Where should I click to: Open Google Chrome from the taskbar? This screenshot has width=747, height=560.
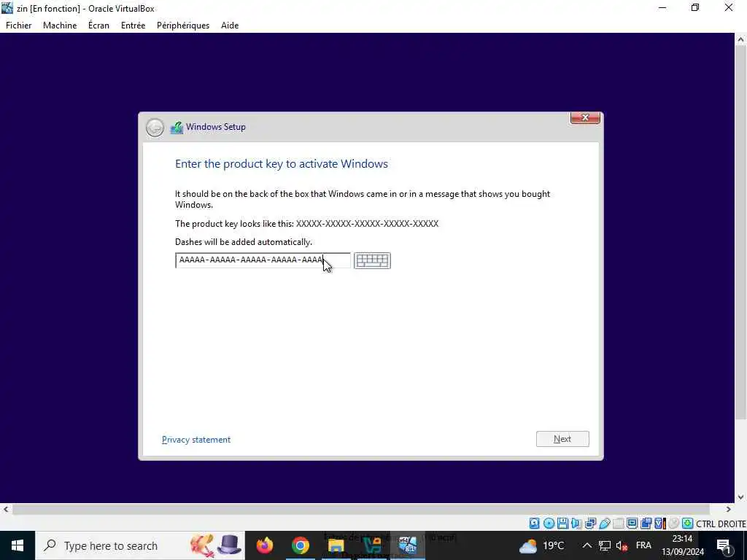coord(300,545)
